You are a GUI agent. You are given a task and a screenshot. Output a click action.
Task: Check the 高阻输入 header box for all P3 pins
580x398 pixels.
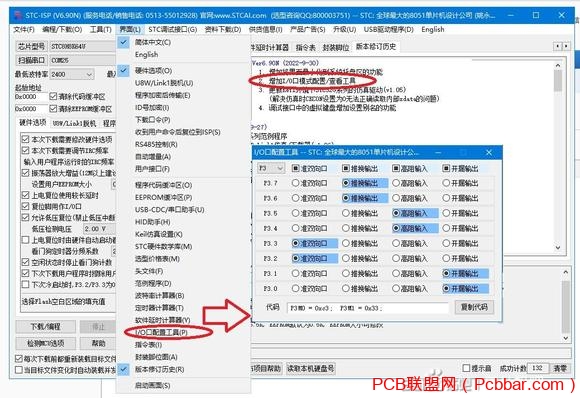click(x=395, y=169)
